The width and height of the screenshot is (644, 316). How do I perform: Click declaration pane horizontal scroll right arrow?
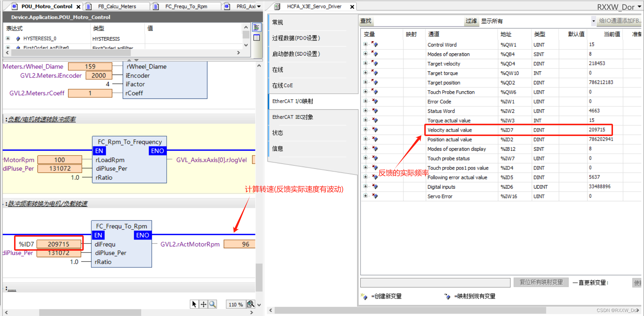[238, 53]
